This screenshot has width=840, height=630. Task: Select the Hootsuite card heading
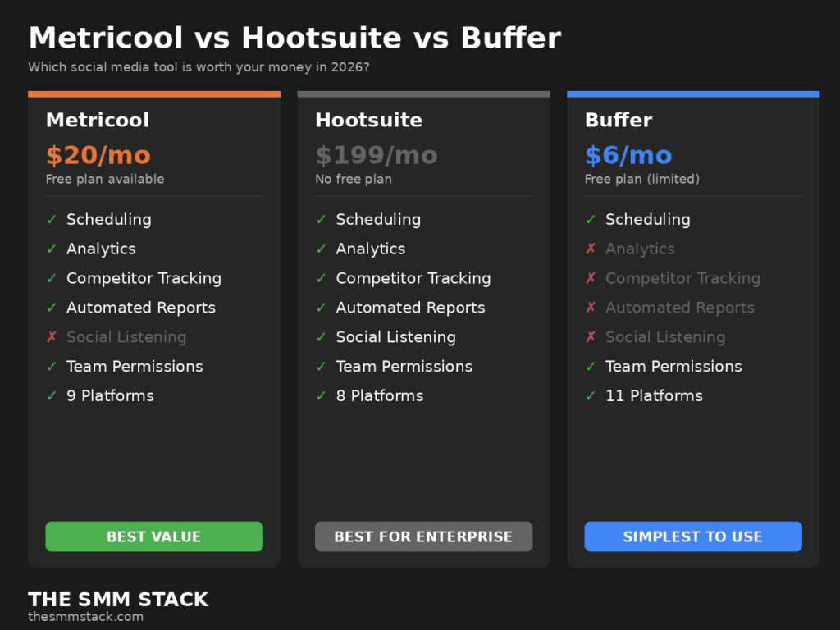[368, 120]
